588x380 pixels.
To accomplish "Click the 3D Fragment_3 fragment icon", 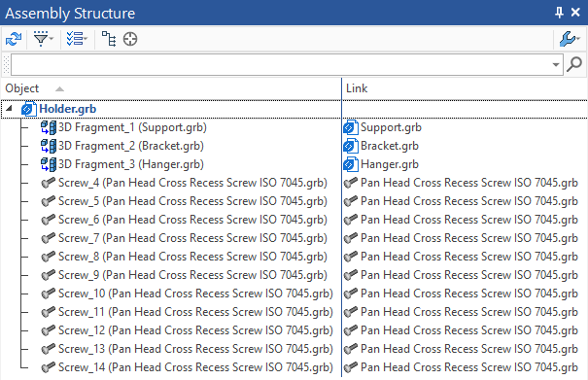I will click(49, 164).
